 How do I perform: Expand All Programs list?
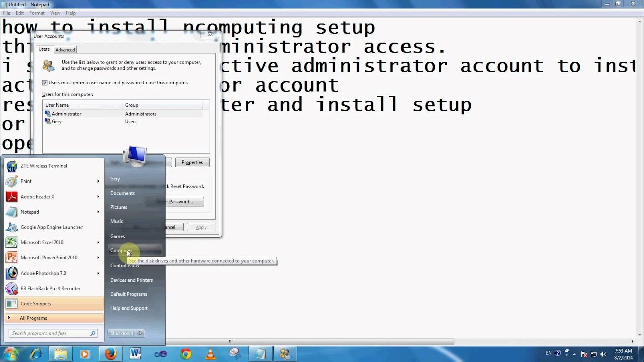tap(53, 318)
